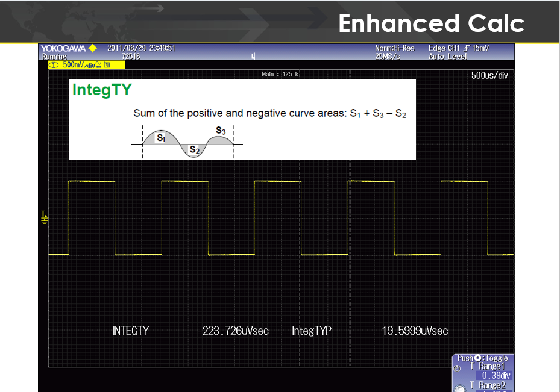Click the rising edge trigger slope icon
This screenshot has width=560, height=392.
467,48
